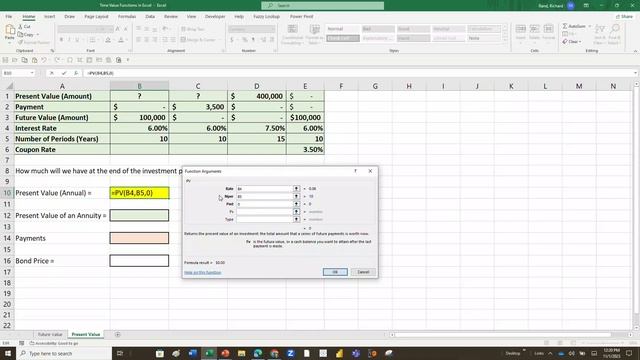
Task: Click the Format Painter brush icon
Action: click(21, 42)
